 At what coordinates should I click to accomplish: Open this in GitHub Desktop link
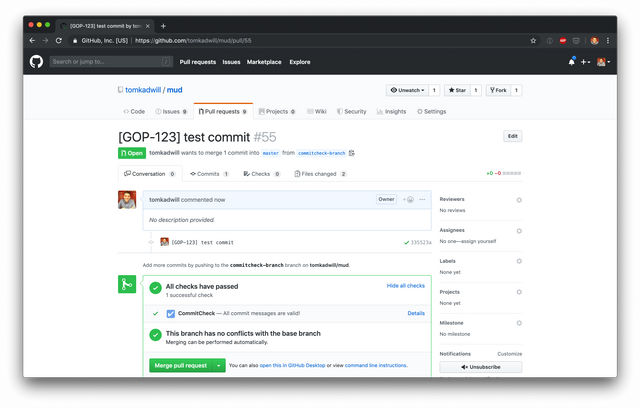point(292,366)
